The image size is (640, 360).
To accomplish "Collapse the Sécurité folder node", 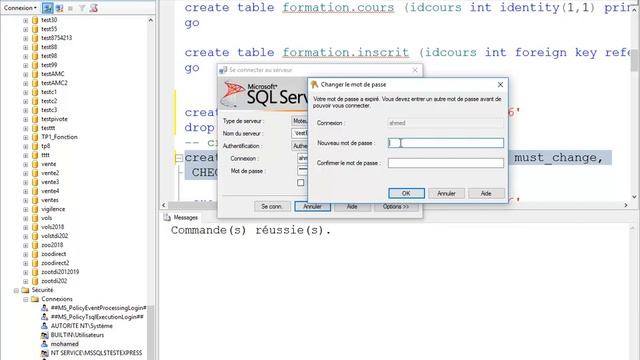I will tap(16, 290).
